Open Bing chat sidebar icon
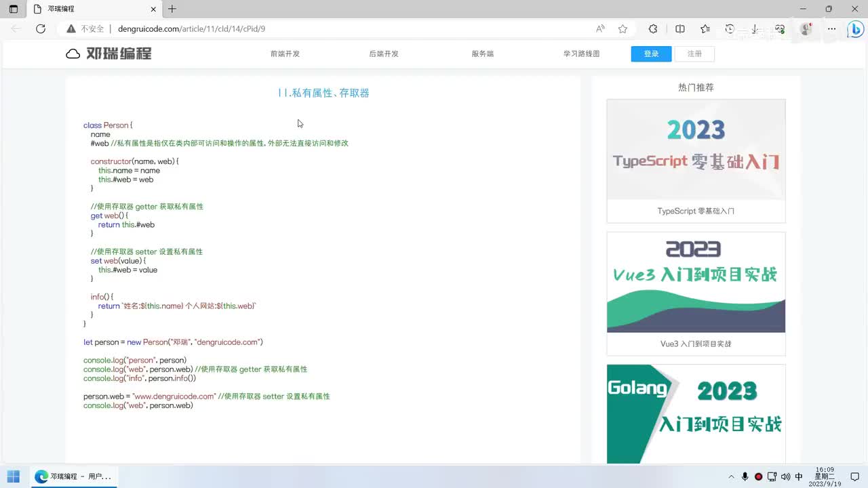This screenshot has width=868, height=488. 855,29
